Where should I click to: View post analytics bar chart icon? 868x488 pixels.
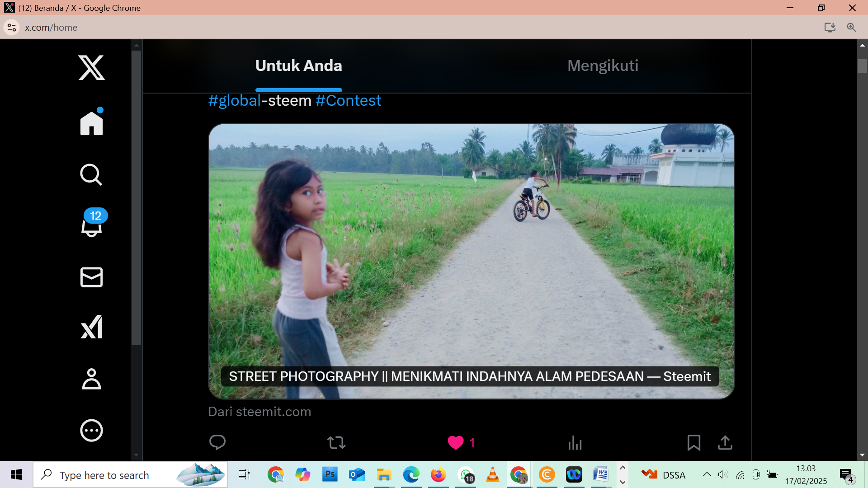coord(575,442)
